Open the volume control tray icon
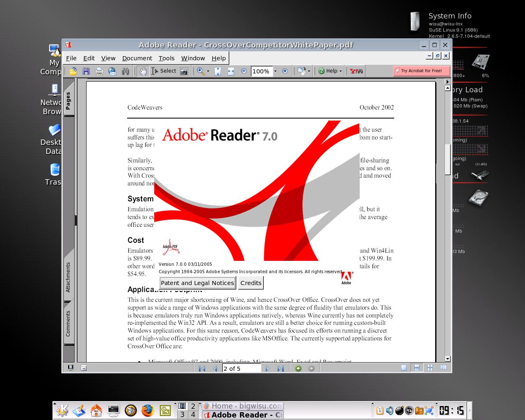The image size is (525, 420). pos(390,410)
